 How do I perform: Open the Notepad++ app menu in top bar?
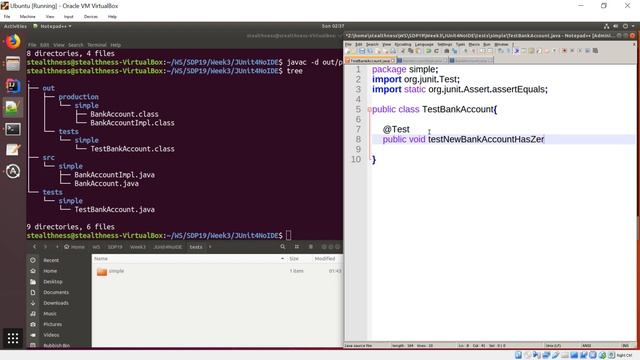coord(52,26)
